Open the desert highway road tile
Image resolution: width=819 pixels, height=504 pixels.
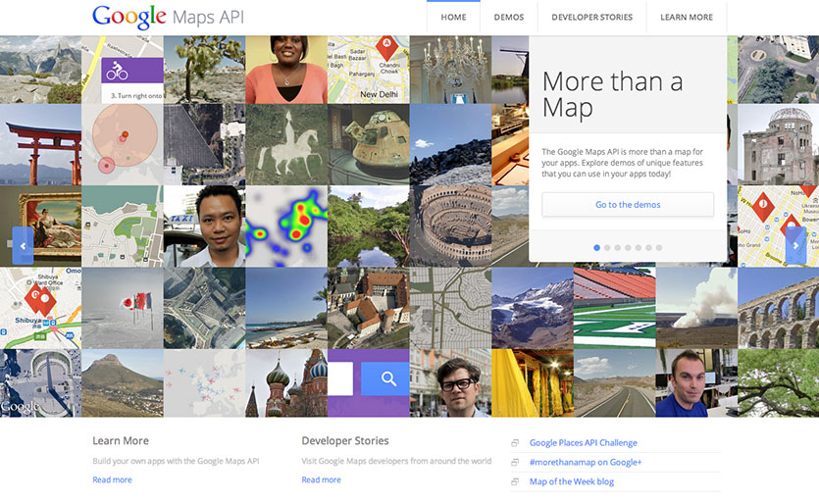click(614, 382)
